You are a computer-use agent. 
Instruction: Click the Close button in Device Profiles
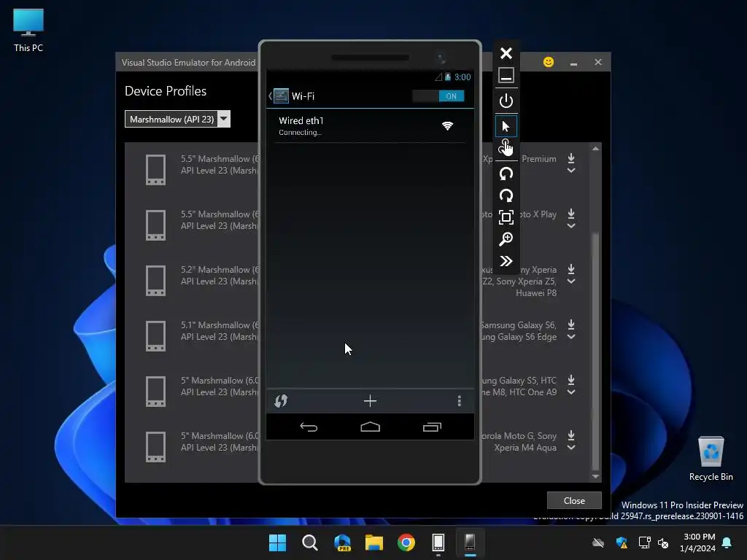click(574, 500)
